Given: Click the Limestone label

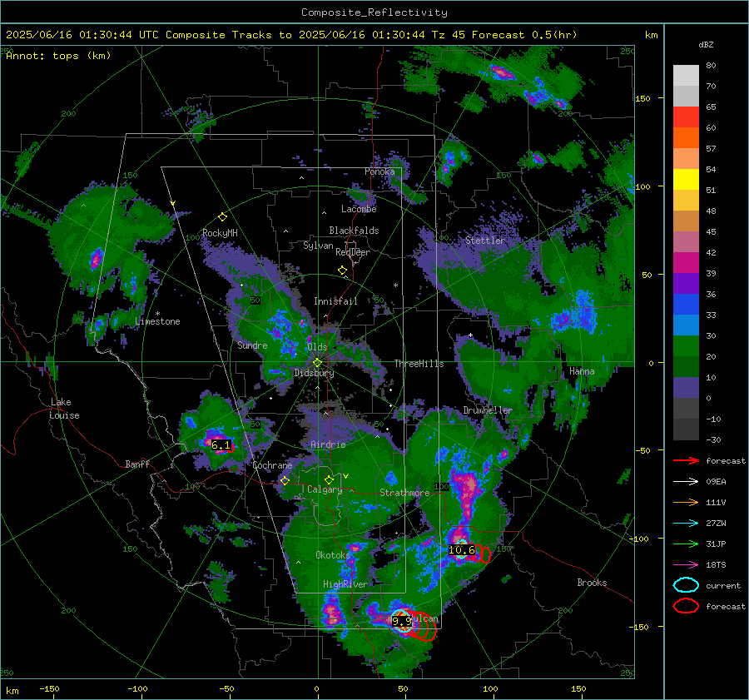Looking at the screenshot, I should click(157, 321).
